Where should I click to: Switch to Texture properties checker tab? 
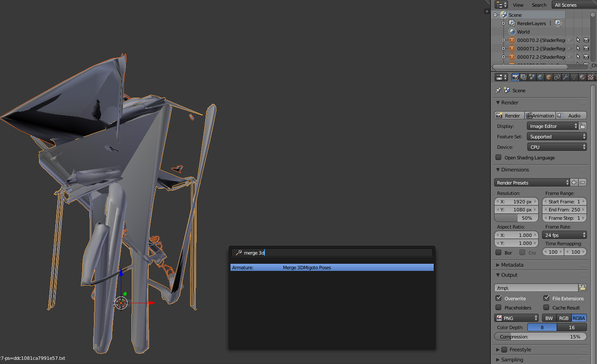(x=591, y=77)
